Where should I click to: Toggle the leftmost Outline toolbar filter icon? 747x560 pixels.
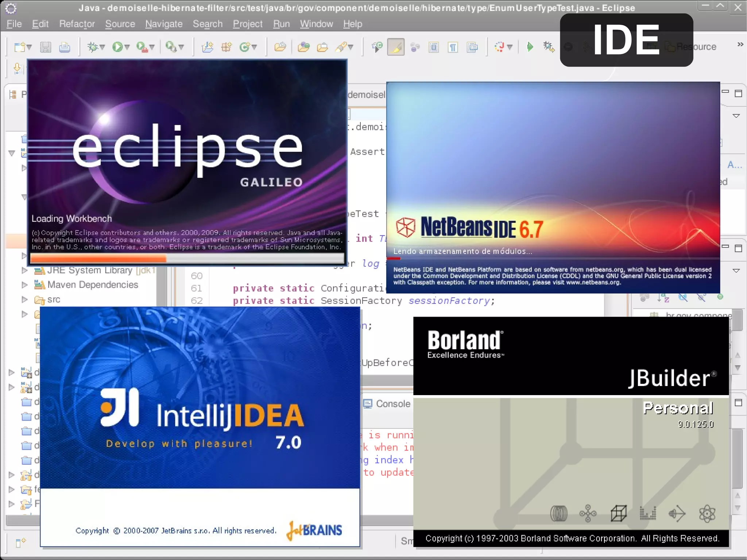point(645,298)
